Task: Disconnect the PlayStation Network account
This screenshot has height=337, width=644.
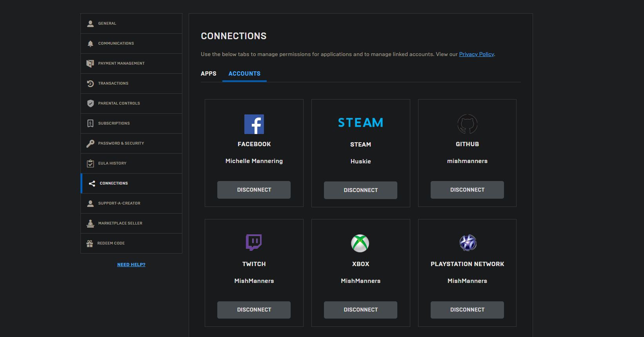Action: coord(468,310)
